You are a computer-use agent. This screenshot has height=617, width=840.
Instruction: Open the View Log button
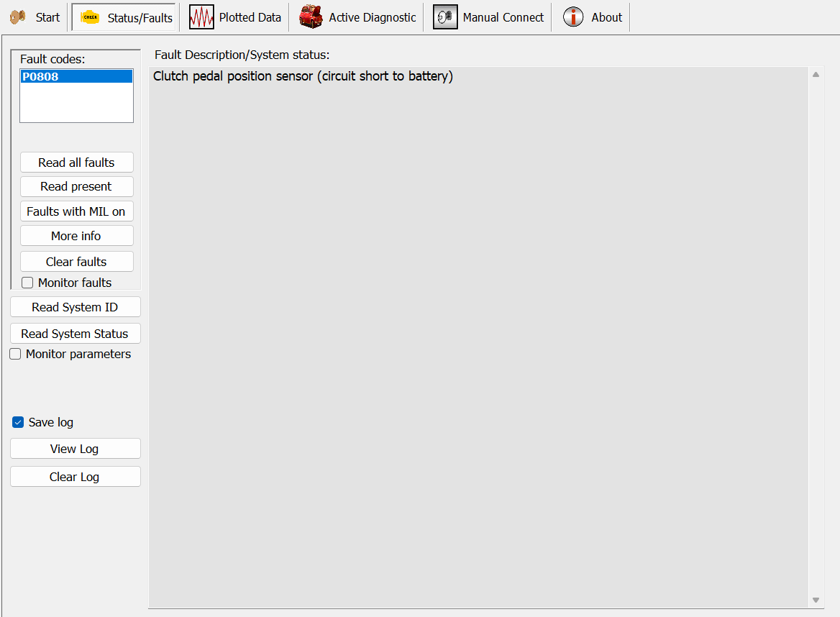click(x=75, y=449)
